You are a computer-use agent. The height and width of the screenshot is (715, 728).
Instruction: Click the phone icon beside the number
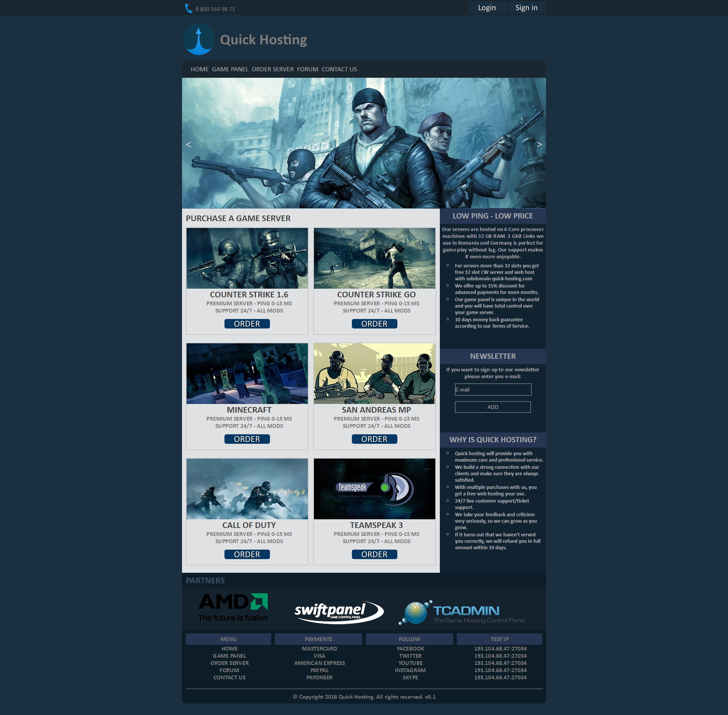pyautogui.click(x=188, y=8)
